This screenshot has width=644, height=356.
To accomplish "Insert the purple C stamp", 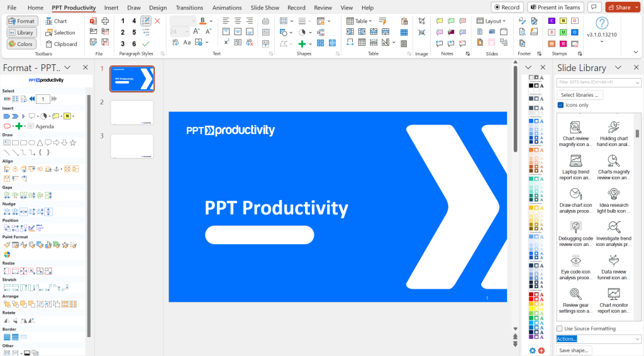I will point(552,21).
